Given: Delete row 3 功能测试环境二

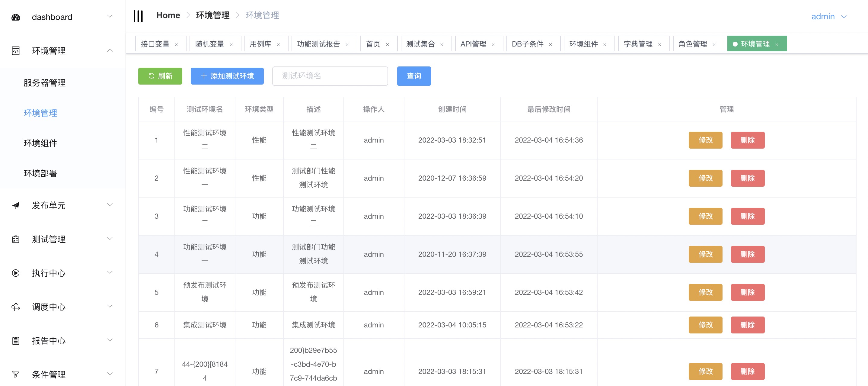Looking at the screenshot, I should click(x=747, y=216).
